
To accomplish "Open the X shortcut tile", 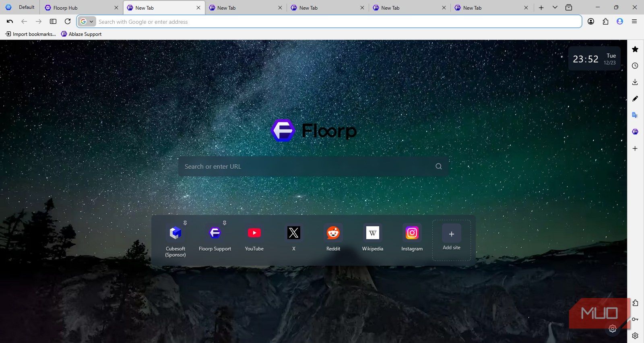I will tap(294, 238).
